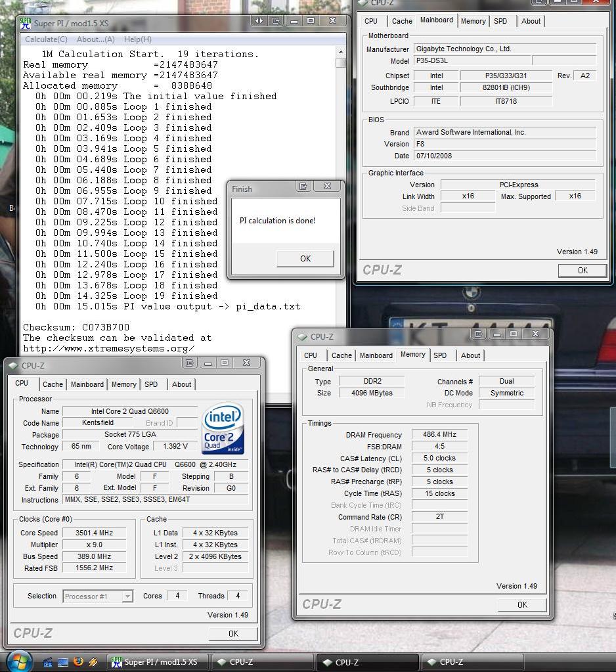Image resolution: width=616 pixels, height=672 pixels.
Task: Click the Cycle Time value '15 clocks'
Action: pyautogui.click(x=439, y=493)
